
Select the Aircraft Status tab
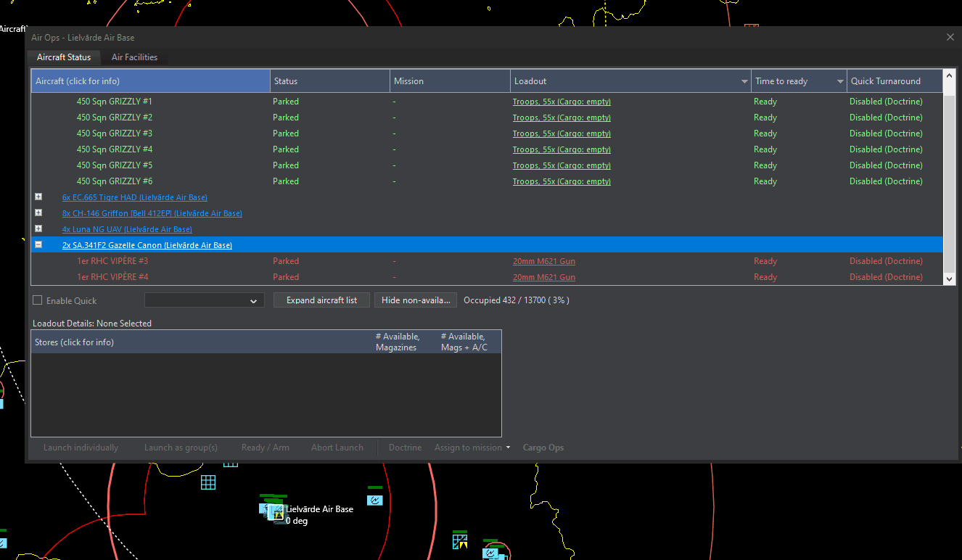point(64,57)
